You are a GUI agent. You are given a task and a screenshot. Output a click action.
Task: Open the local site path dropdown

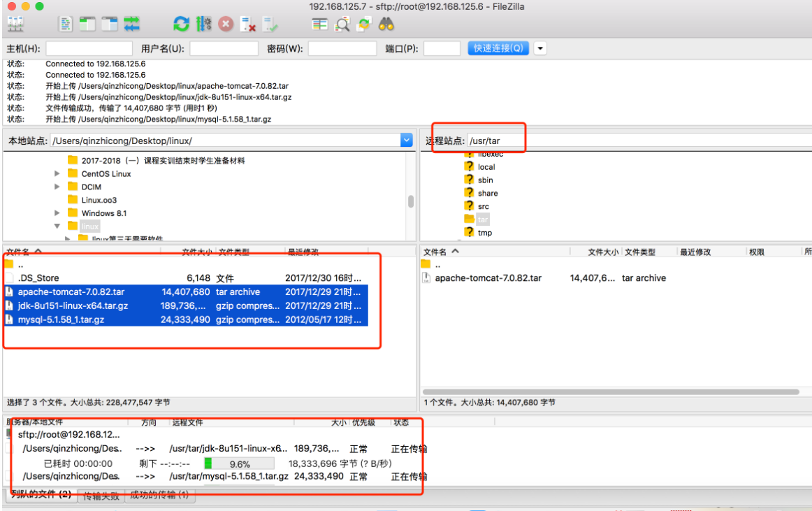tap(407, 141)
